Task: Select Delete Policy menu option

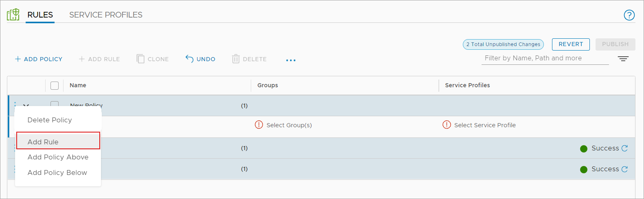Action: tap(50, 120)
